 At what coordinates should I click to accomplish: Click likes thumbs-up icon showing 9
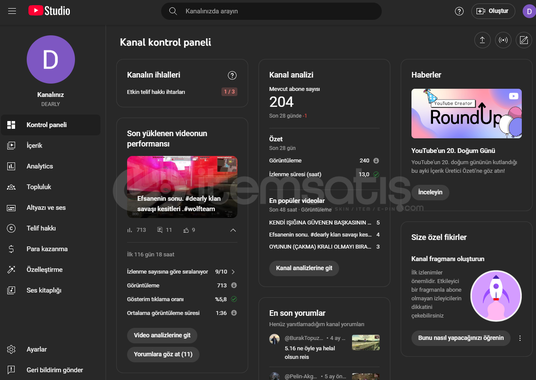[x=186, y=230]
